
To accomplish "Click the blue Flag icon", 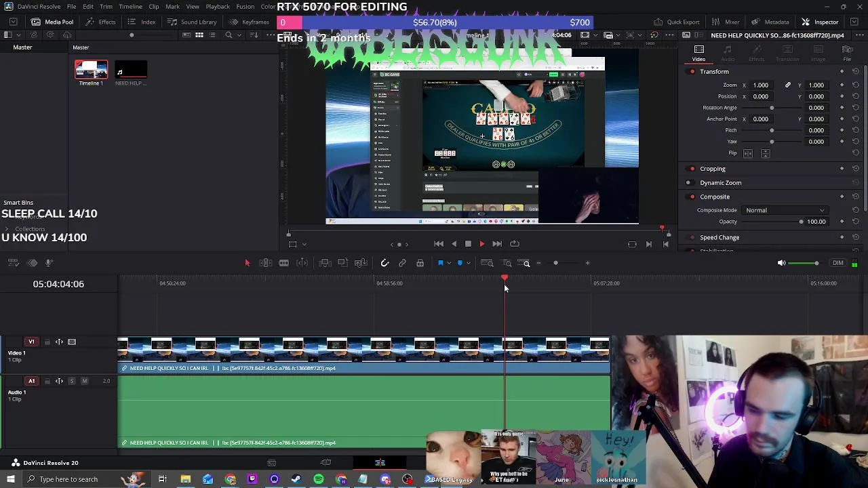I will pos(441,263).
